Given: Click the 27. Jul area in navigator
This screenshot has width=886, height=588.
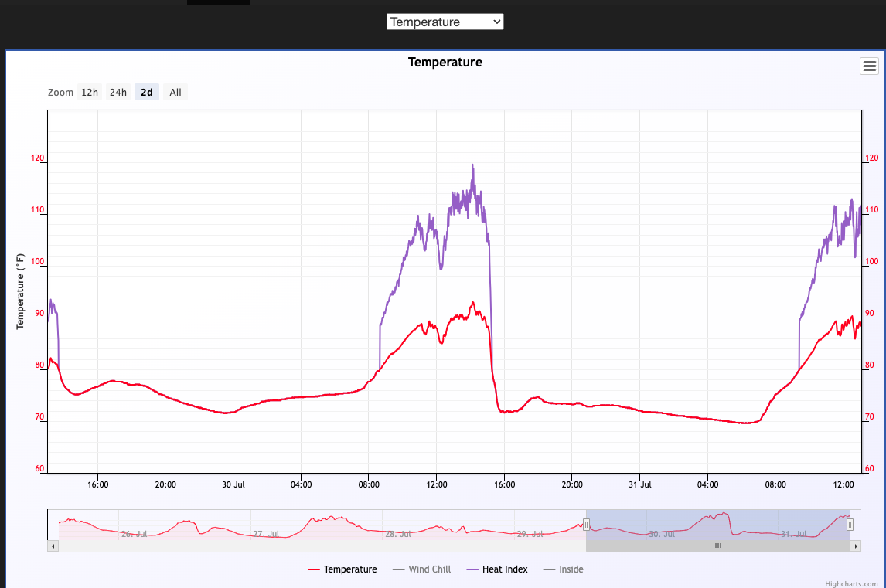Looking at the screenshot, I should tap(266, 534).
